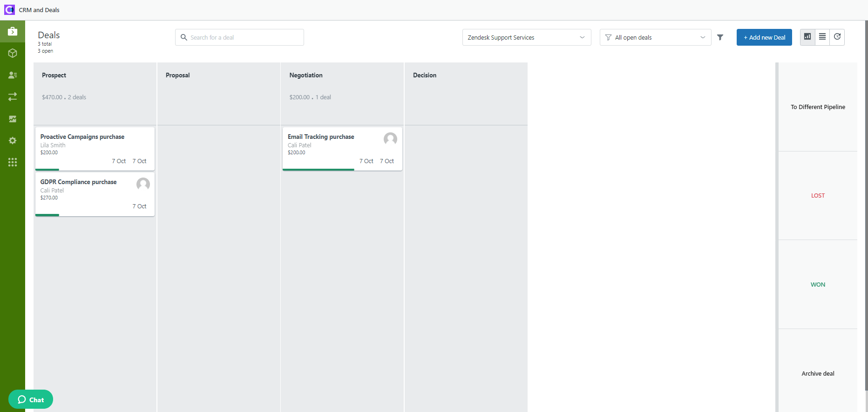The image size is (868, 412).
Task: Click the page vertical scrollbar
Action: click(866, 205)
